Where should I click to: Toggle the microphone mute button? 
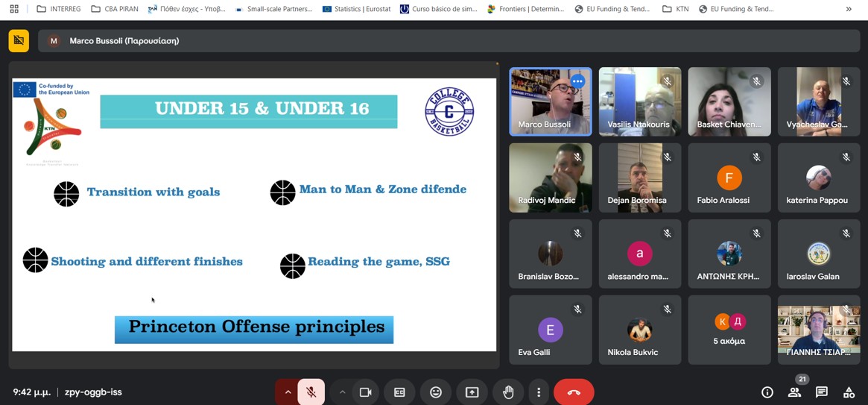(x=311, y=392)
